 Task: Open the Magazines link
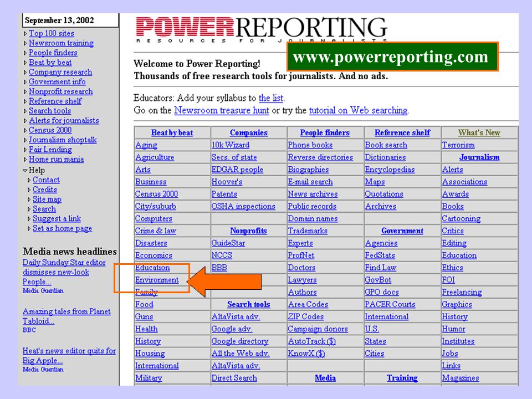tap(461, 378)
